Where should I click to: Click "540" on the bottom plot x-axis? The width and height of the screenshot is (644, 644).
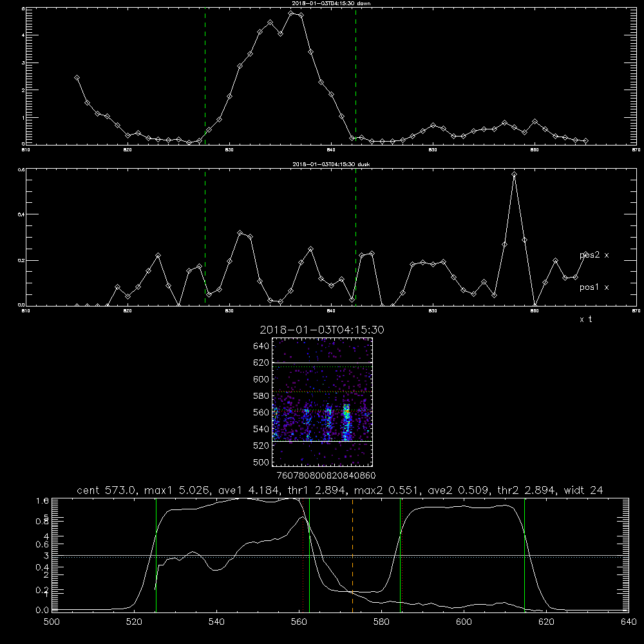click(216, 622)
